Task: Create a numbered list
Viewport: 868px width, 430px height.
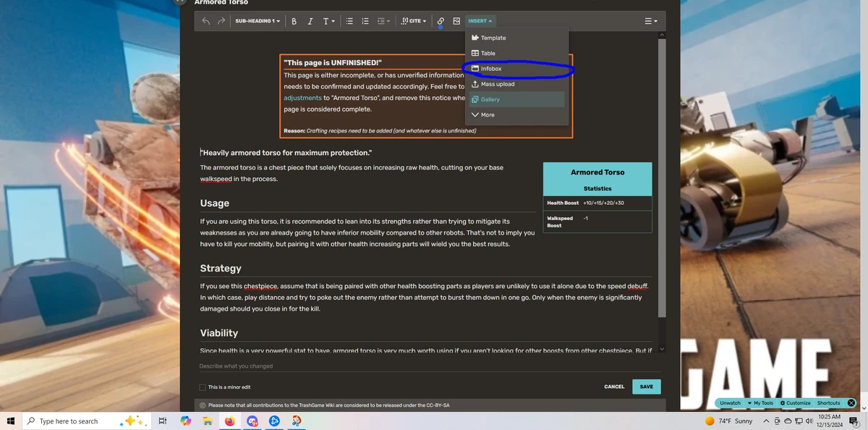Action: 365,21
